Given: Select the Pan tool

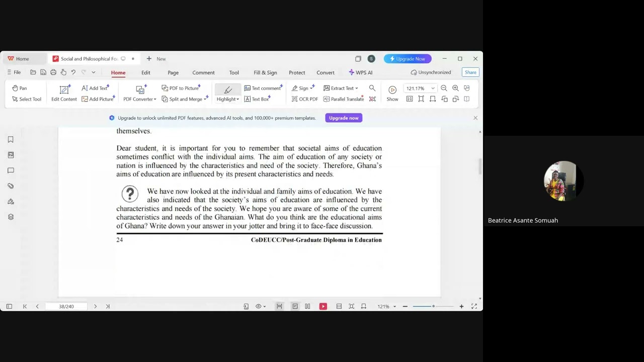Looking at the screenshot, I should [x=20, y=88].
